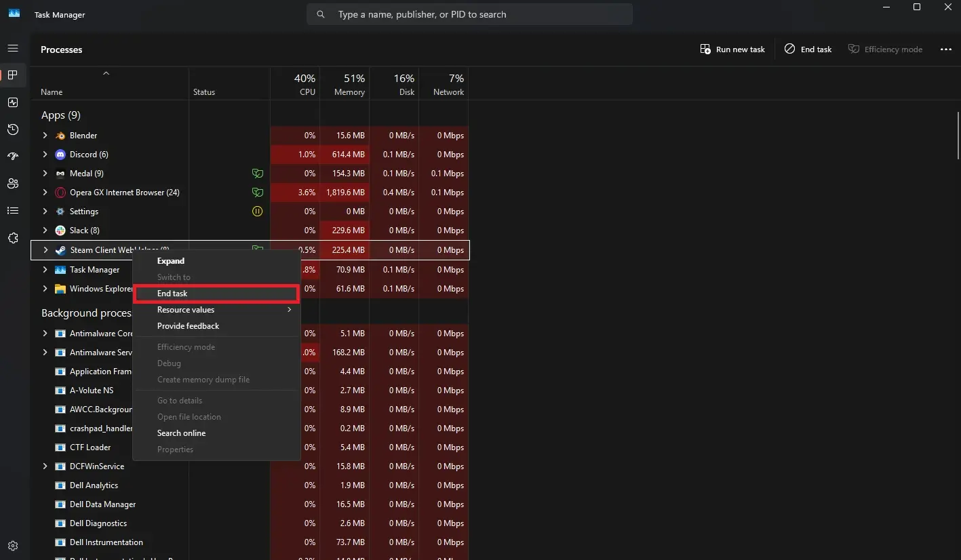Open the hamburger navigation menu

(12, 49)
